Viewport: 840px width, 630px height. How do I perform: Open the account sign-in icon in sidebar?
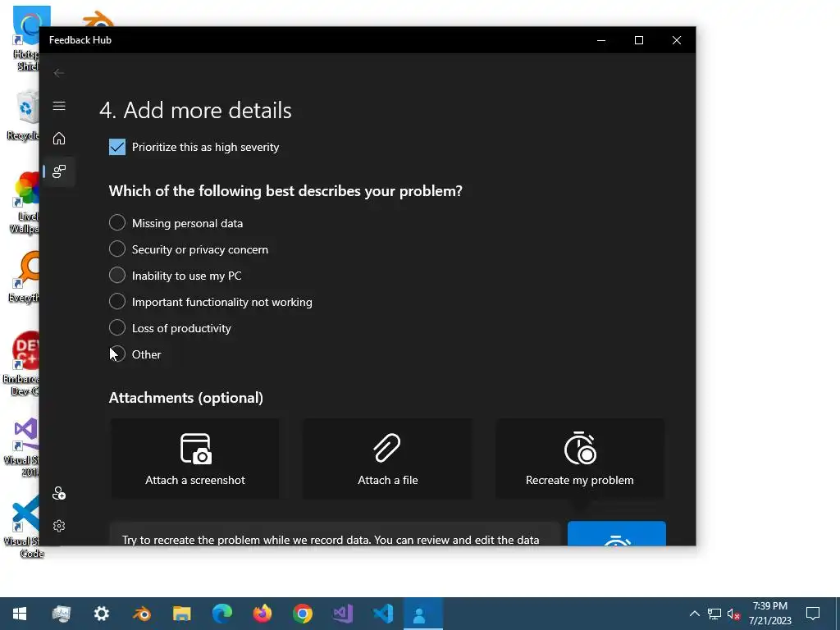click(x=59, y=493)
